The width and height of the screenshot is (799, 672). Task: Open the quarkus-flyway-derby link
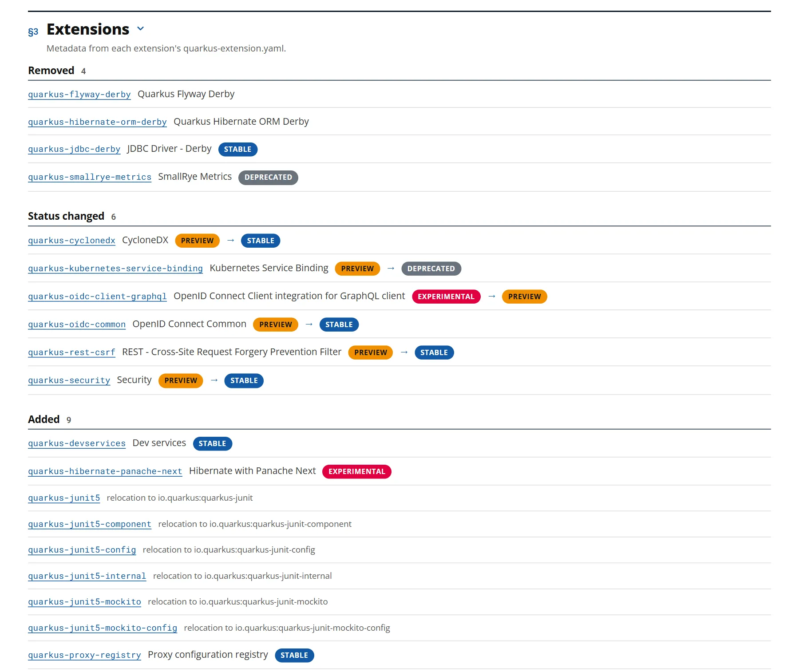coord(79,95)
